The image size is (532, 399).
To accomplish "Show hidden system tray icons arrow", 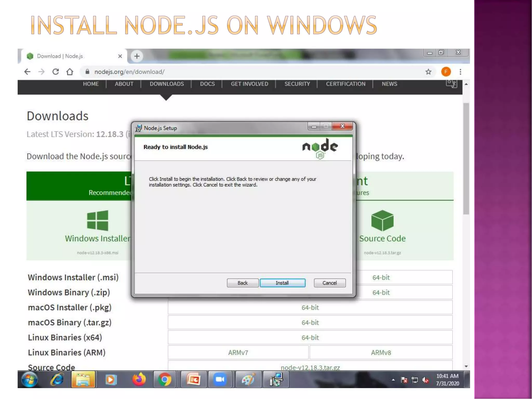I will point(393,380).
